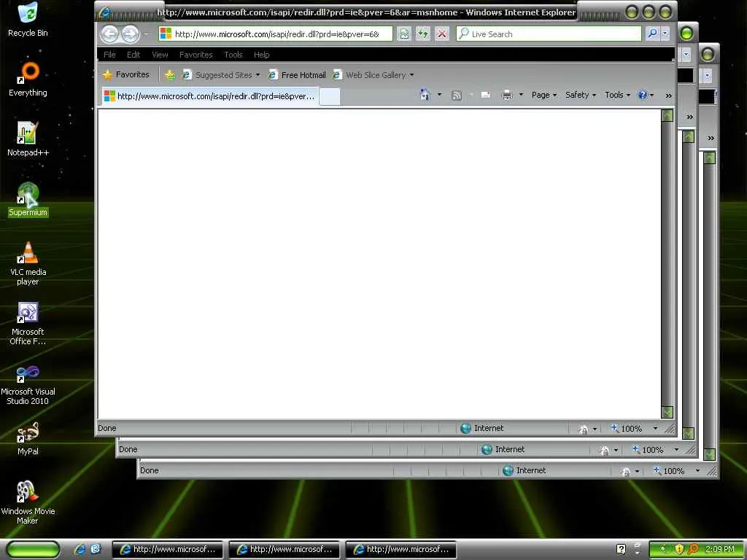Click the Favorites star button
The width and height of the screenshot is (747, 560).
(126, 75)
